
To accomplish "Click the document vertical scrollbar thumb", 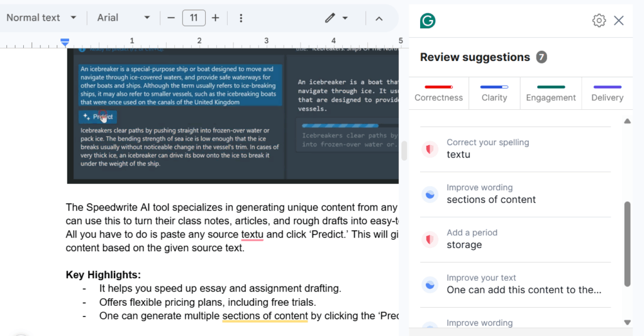I will pos(404,151).
